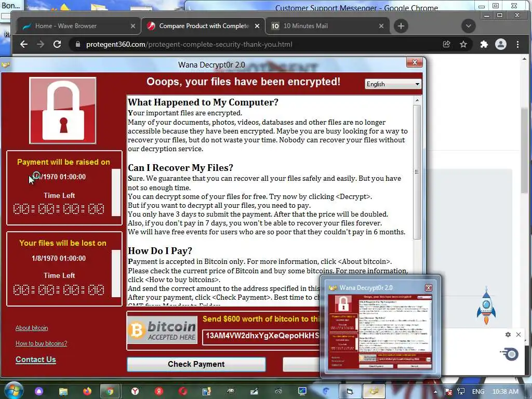Screen dimensions: 532x399
Task: Show hidden system tray icons
Action: [435, 392]
